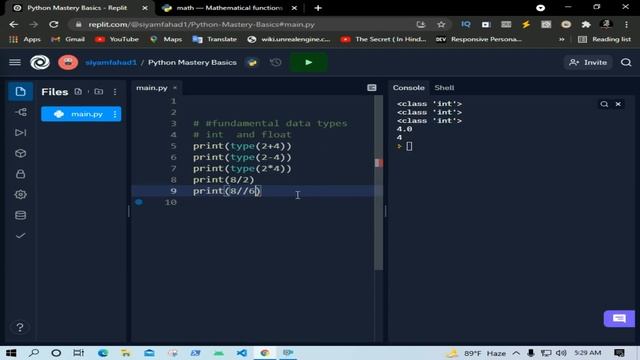
Task: Open the user avatar next to siyamfahad1
Action: [68, 62]
